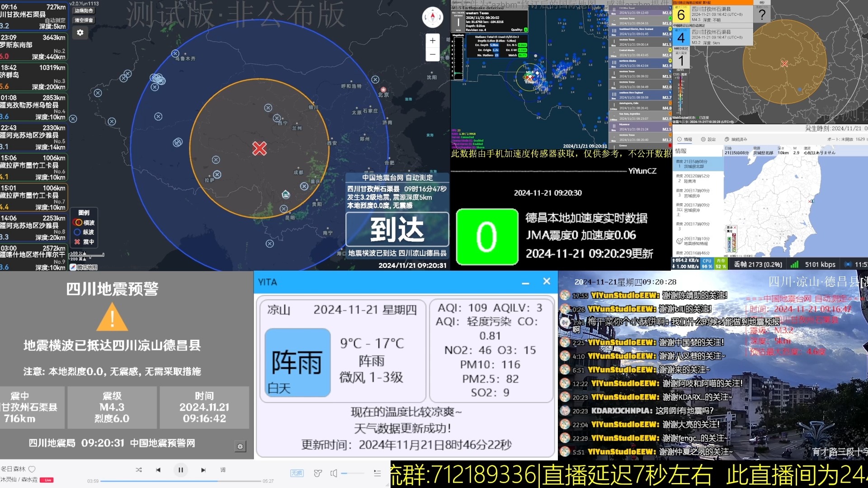The image size is (868, 488).
Task: Zoom out the map with the minus button
Action: tap(433, 54)
